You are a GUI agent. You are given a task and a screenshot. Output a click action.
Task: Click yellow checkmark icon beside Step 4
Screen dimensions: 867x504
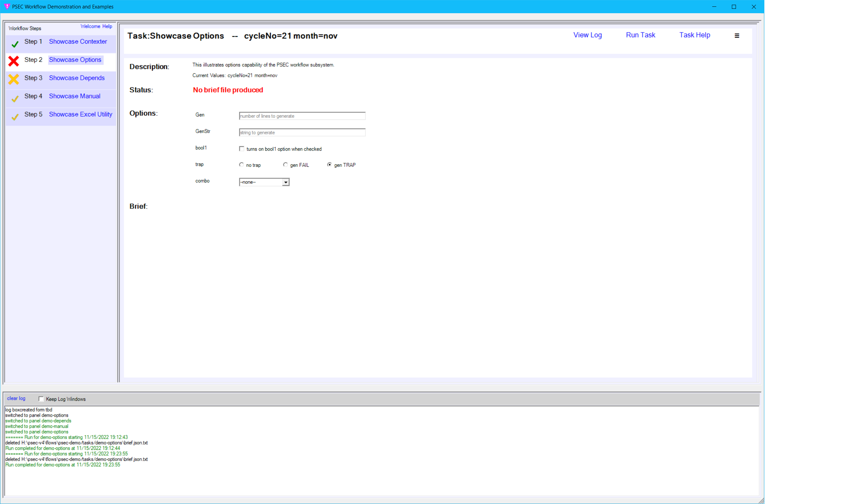click(15, 99)
